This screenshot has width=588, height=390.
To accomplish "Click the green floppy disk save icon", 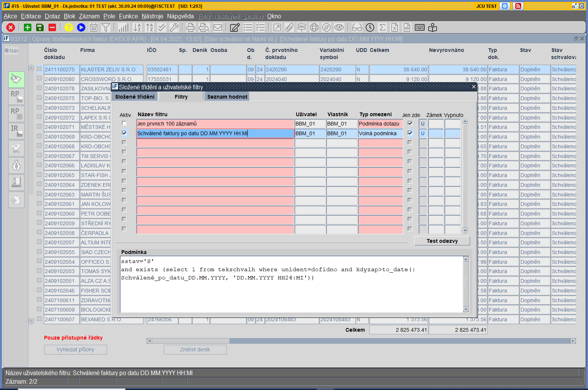I will 40,27.
